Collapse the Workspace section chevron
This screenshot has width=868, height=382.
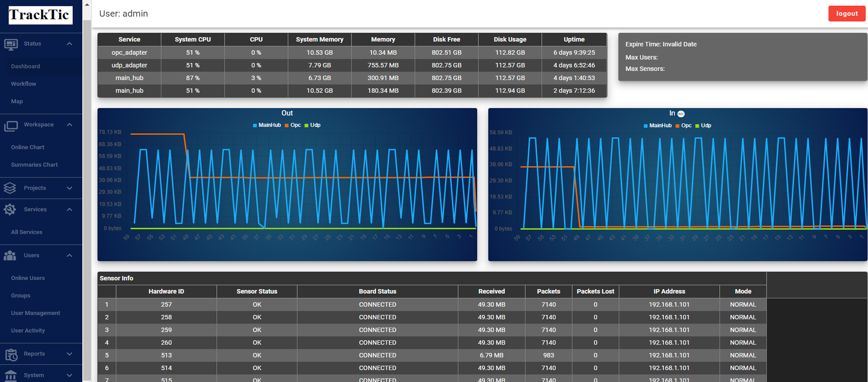click(69, 125)
